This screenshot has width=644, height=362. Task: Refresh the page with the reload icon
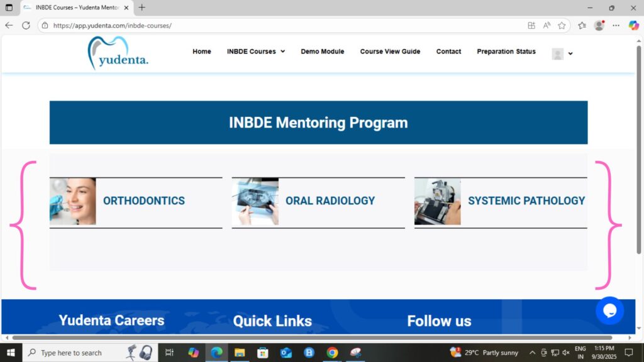pos(26,26)
